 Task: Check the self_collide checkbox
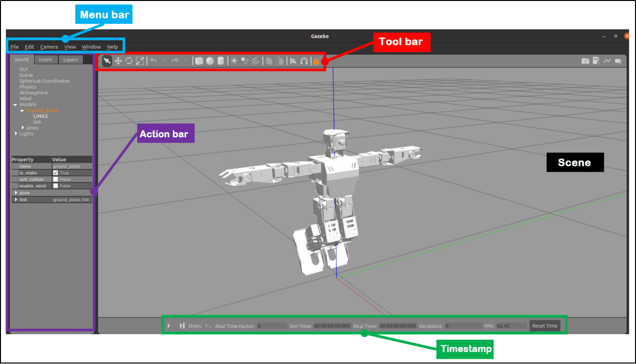coord(56,180)
